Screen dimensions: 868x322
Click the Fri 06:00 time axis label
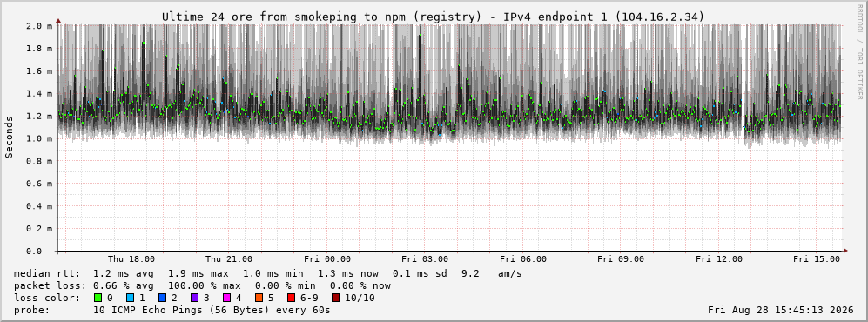click(523, 259)
